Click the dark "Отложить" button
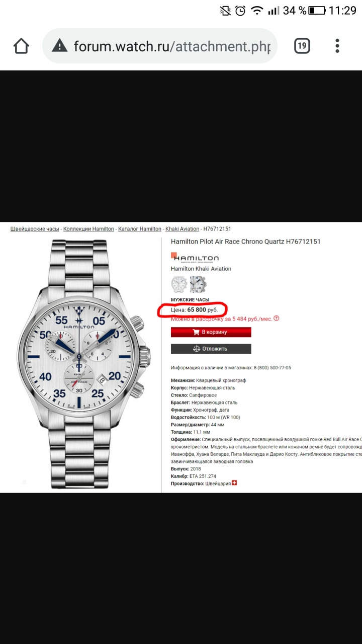 (x=211, y=349)
